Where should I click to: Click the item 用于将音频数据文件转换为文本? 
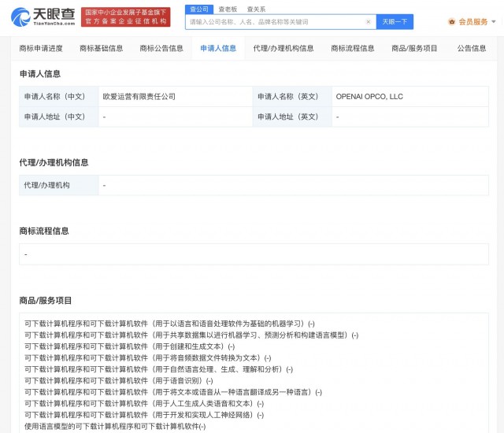(x=148, y=358)
